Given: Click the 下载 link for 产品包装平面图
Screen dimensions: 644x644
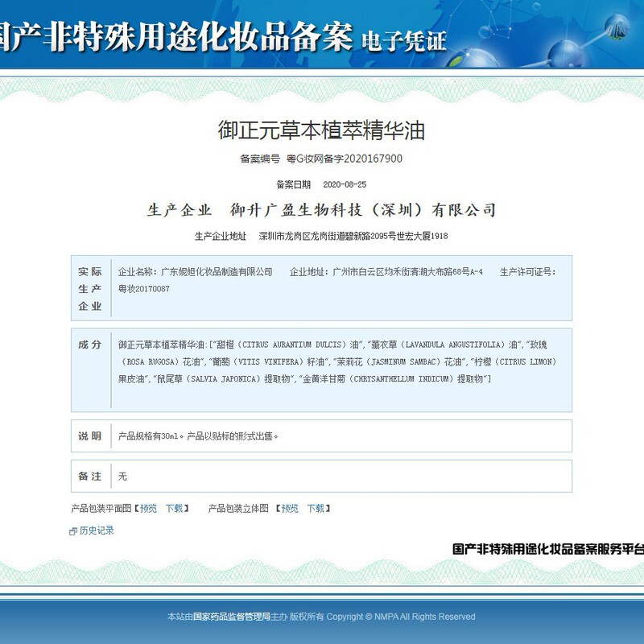Looking at the screenshot, I should point(174,509).
